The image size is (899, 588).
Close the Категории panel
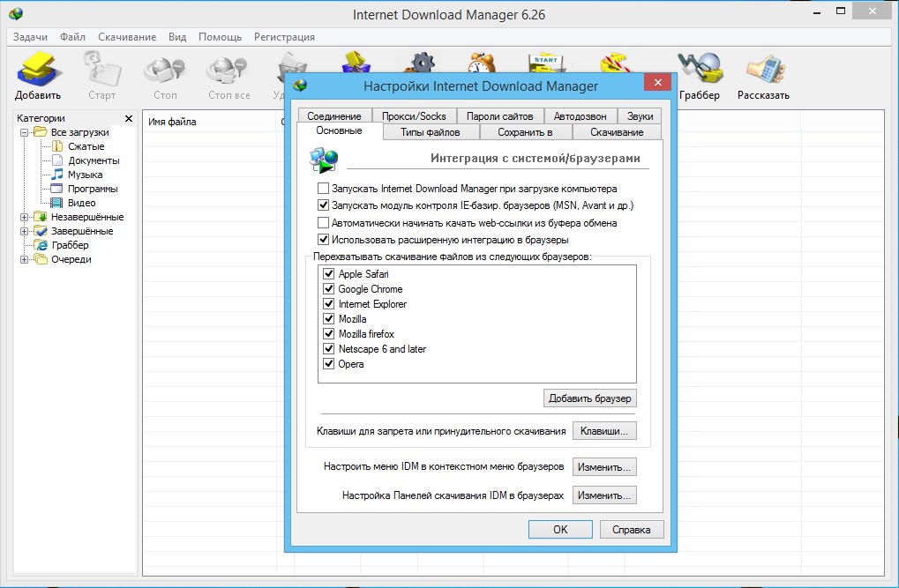click(x=129, y=118)
